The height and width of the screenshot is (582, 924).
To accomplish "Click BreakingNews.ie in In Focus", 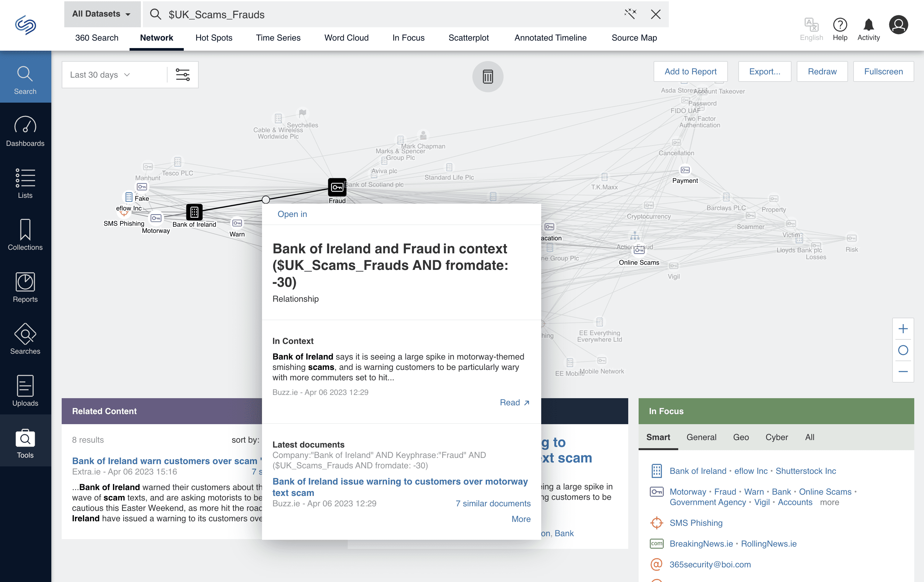I will tap(701, 544).
